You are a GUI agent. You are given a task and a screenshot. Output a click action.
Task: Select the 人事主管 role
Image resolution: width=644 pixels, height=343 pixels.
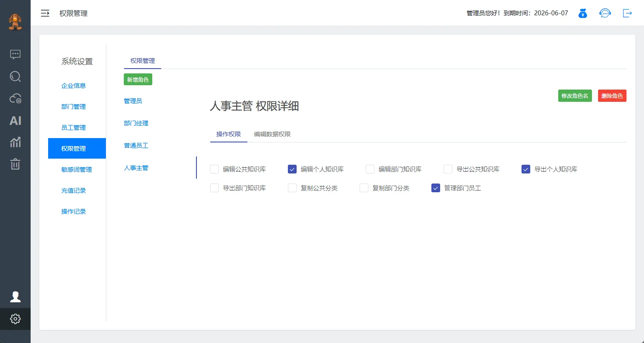point(136,168)
